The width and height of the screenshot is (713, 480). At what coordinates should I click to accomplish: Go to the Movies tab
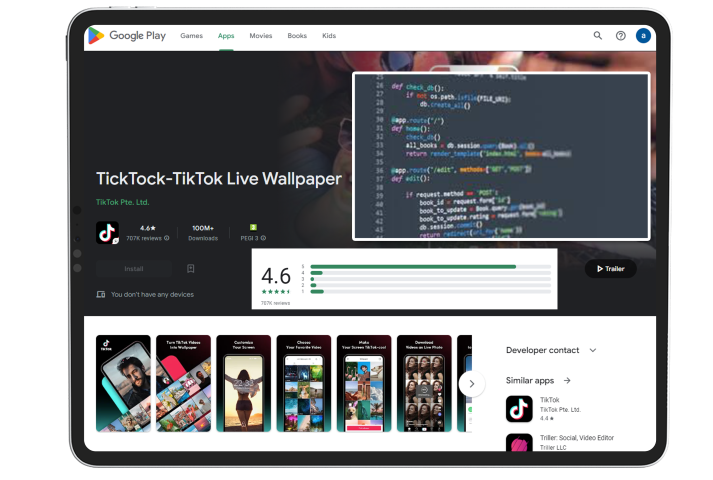click(x=261, y=35)
